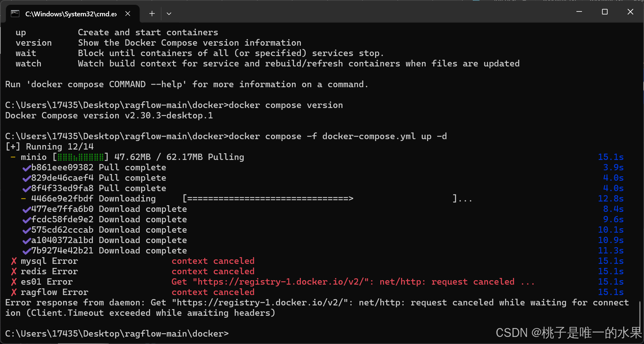
Task: Close the terminal window
Action: (630, 12)
